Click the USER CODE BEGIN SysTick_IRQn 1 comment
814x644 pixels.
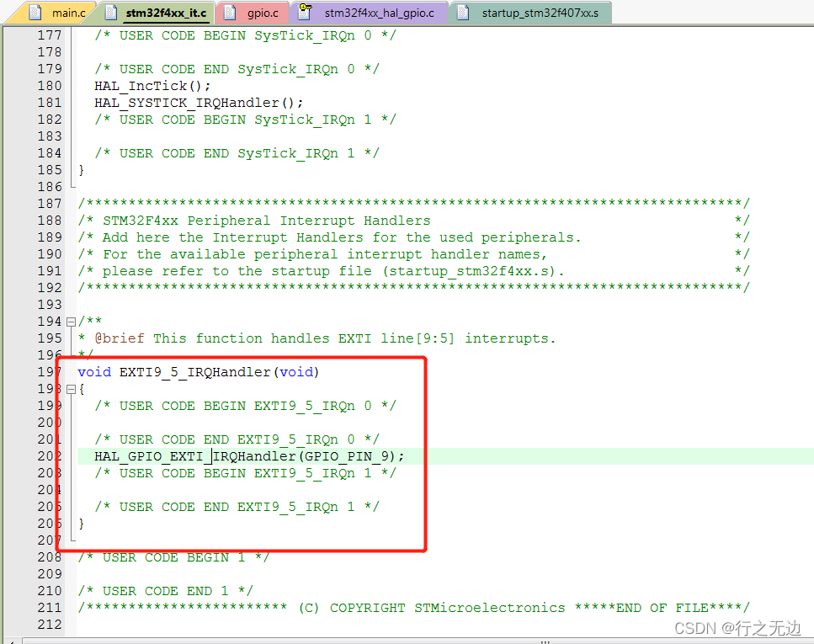click(x=245, y=120)
